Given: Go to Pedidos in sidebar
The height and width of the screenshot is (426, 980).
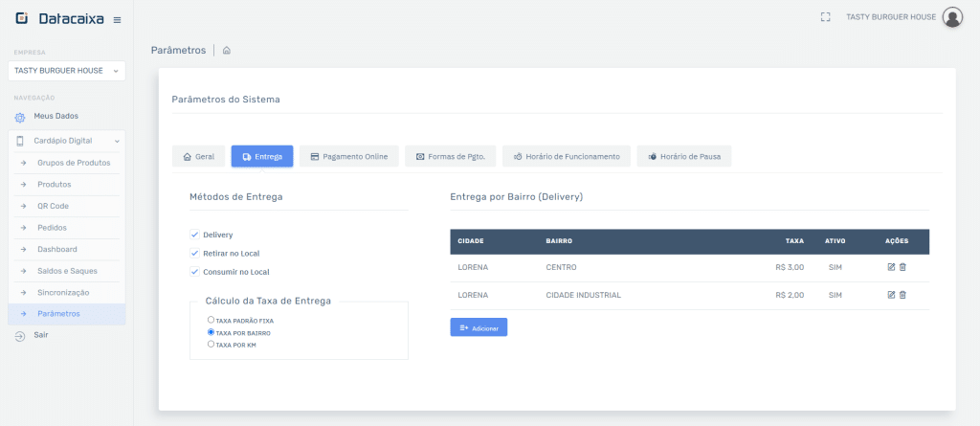Looking at the screenshot, I should coord(53,228).
